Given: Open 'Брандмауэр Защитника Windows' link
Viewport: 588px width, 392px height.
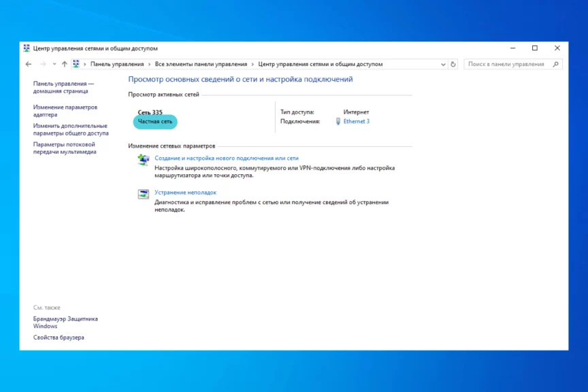Looking at the screenshot, I should [x=65, y=322].
